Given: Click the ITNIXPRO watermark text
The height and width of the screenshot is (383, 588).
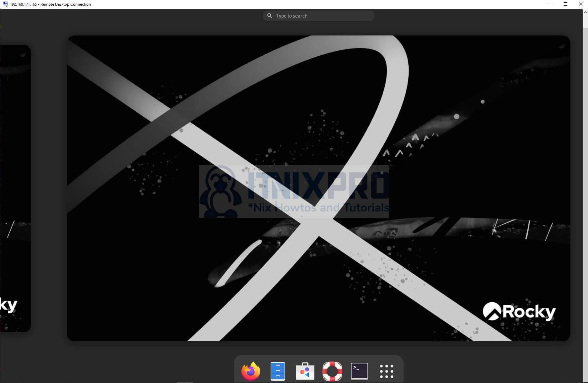Looking at the screenshot, I should coord(318,186).
